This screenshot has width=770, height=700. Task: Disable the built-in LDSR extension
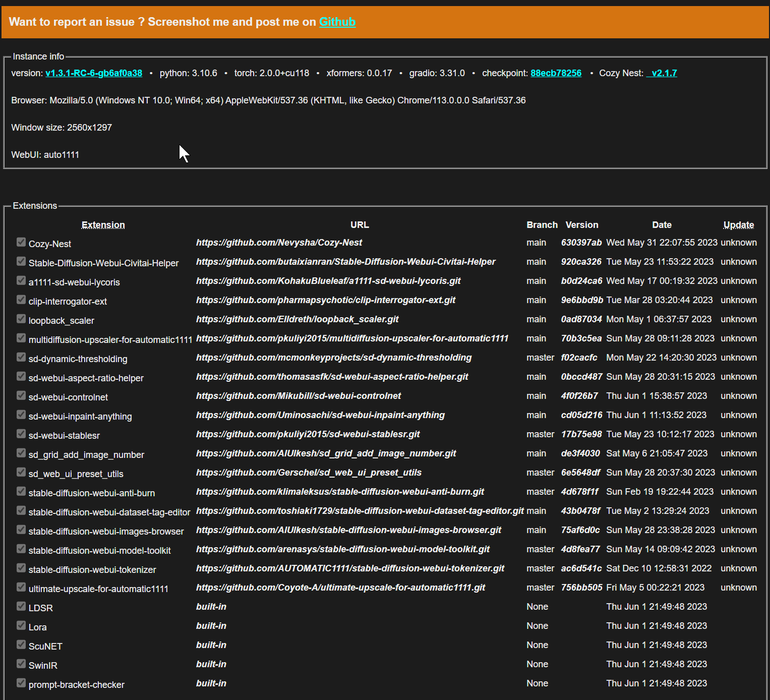[21, 606]
